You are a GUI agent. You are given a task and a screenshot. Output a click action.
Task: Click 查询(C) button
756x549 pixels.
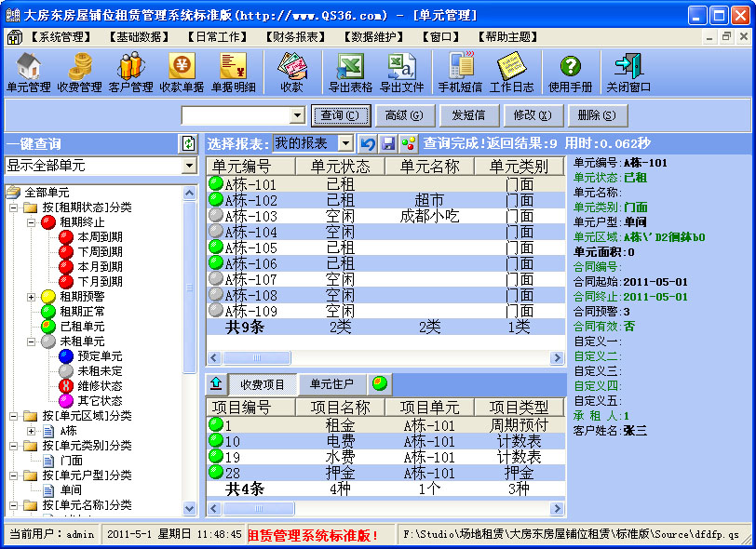(341, 115)
